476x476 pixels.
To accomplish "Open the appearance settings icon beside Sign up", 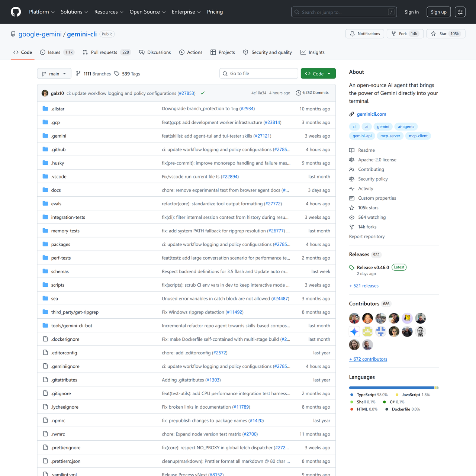I will [460, 12].
